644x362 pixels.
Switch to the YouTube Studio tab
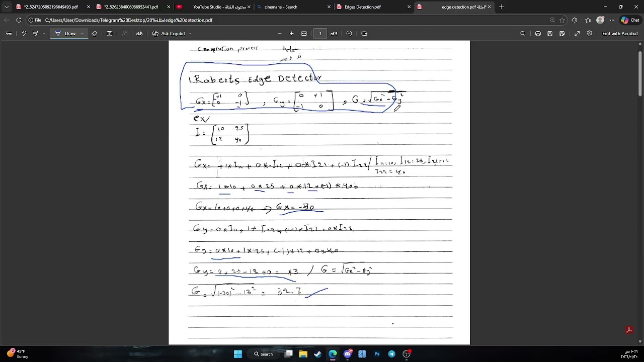213,7
